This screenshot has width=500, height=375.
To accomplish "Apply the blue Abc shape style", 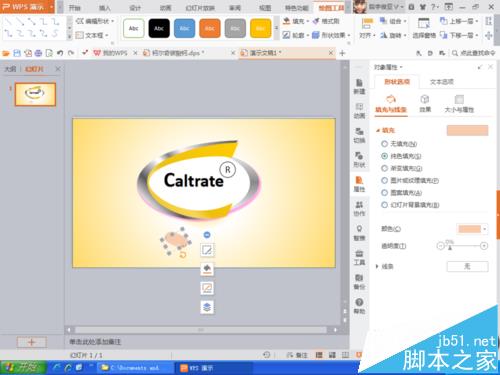I will click(184, 28).
